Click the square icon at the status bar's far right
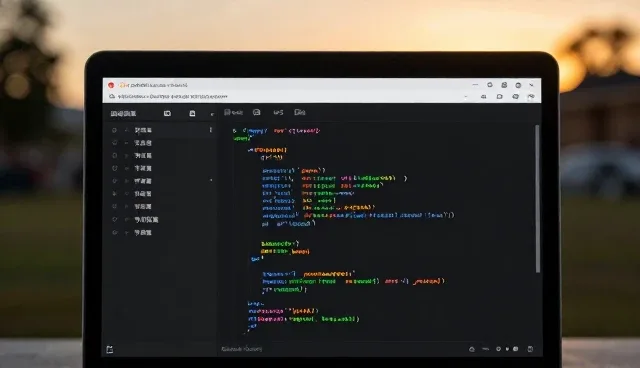Viewport: 640px width, 368px height. (530, 349)
